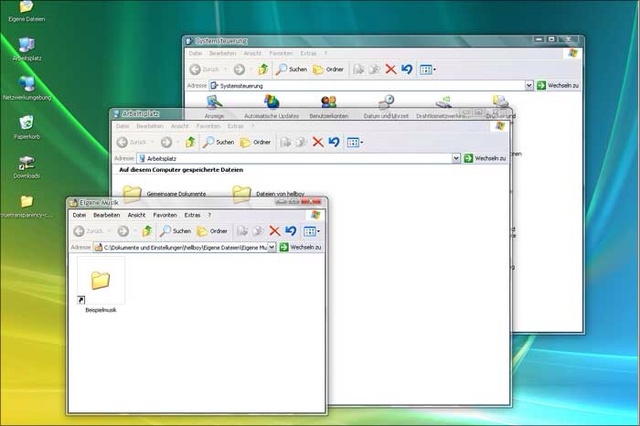The image size is (640, 426).
Task: Click Ordner in Eigene Musik toolbar
Action: tap(212, 231)
